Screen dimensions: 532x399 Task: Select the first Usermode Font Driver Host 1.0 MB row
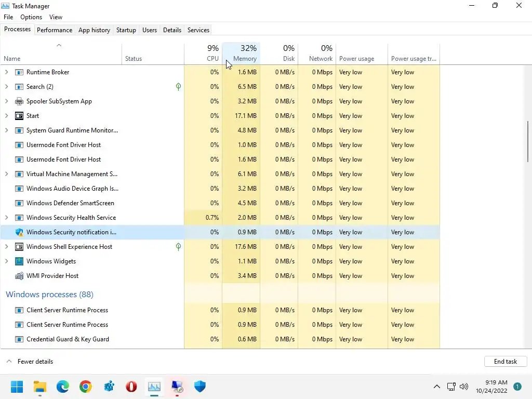point(220,145)
